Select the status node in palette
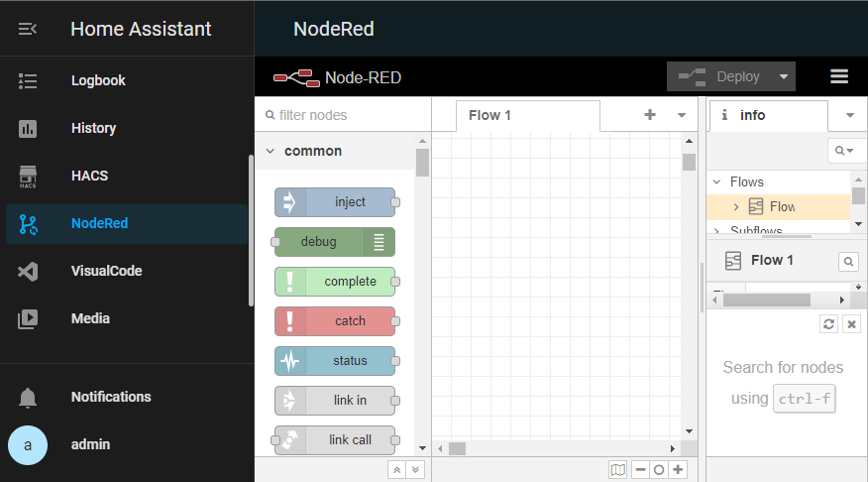The height and width of the screenshot is (482, 868). tap(335, 361)
